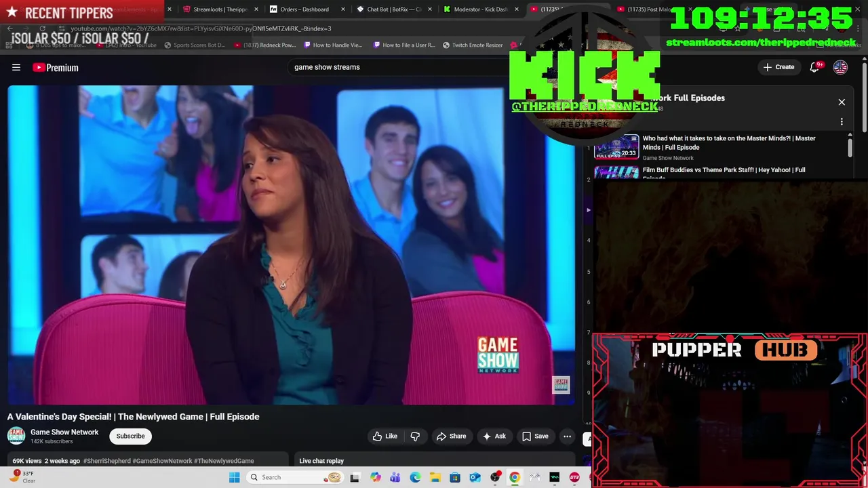The height and width of the screenshot is (488, 868).
Task: Click the browser address bar URL
Action: 201,28
